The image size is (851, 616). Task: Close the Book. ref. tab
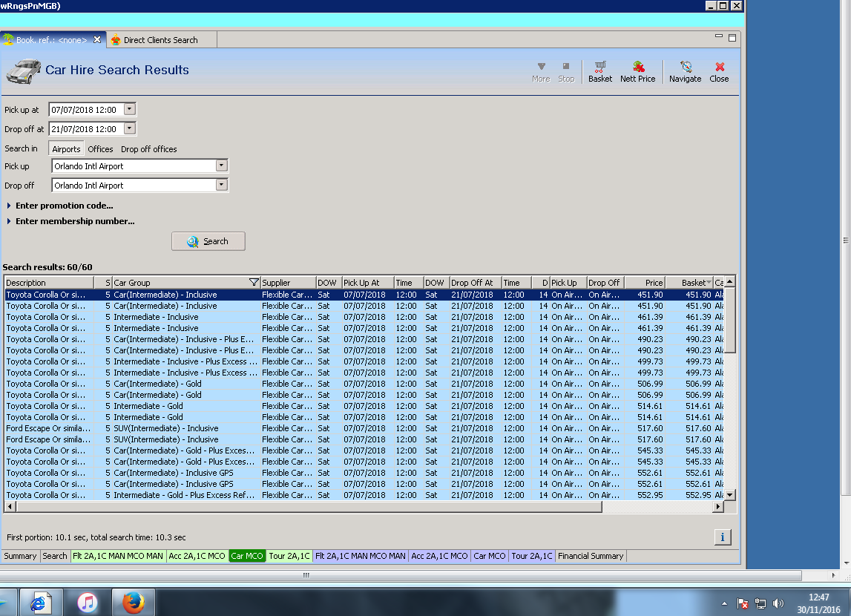point(97,39)
